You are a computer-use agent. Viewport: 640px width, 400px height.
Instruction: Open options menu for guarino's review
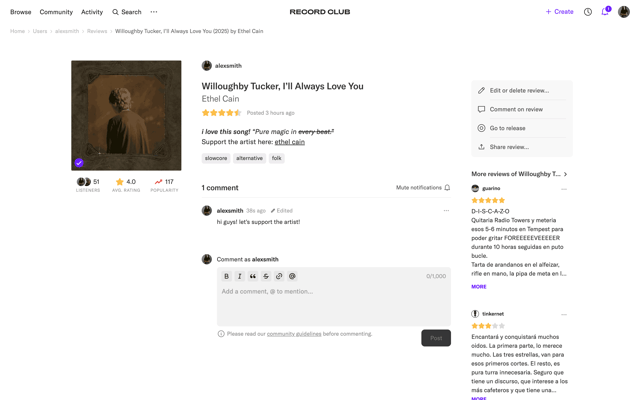click(564, 189)
